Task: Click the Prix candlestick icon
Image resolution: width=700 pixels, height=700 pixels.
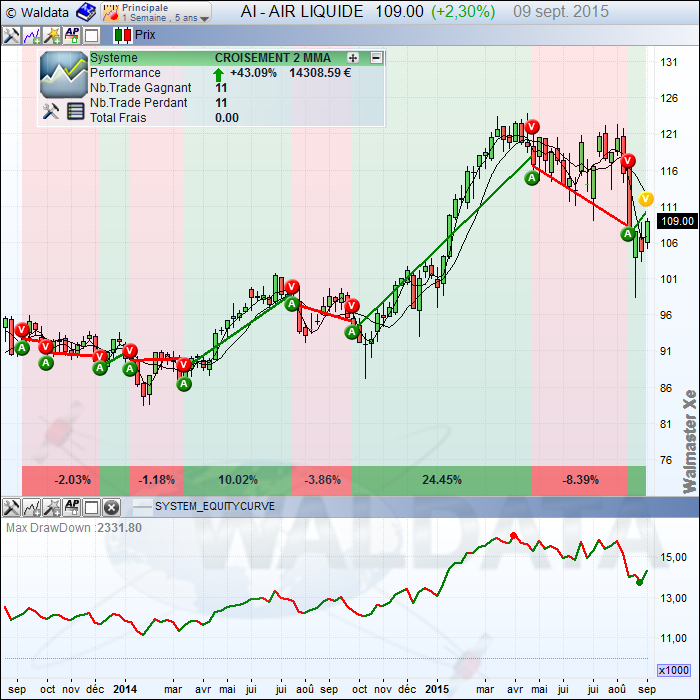Action: 123,35
